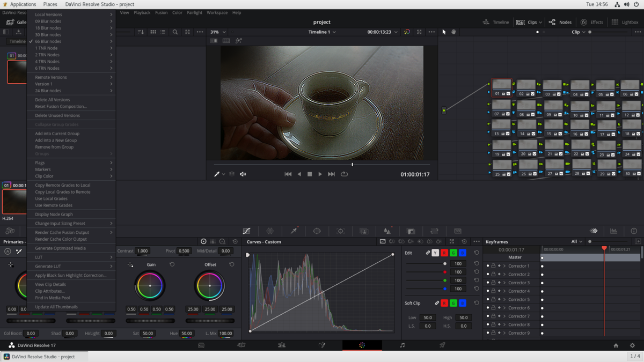Select the arrow pointer tool in the node editor
This screenshot has height=362, width=644.
[444, 32]
